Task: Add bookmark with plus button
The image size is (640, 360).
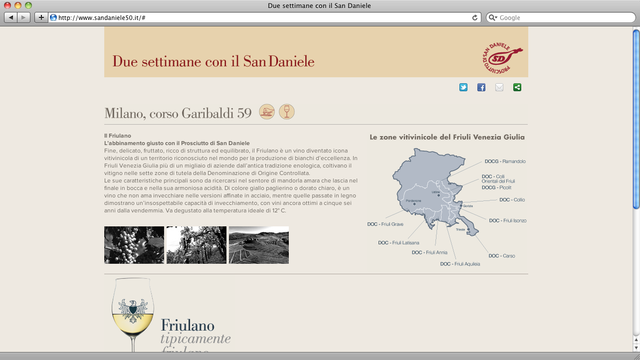Action: tap(41, 18)
